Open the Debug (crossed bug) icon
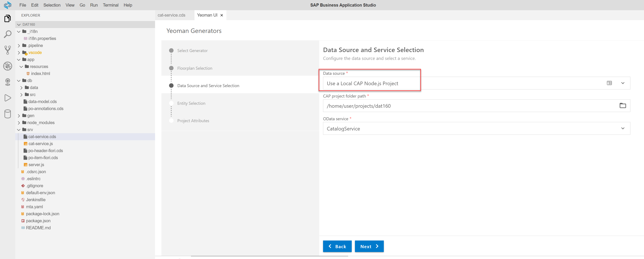The height and width of the screenshot is (259, 644). coord(7,66)
